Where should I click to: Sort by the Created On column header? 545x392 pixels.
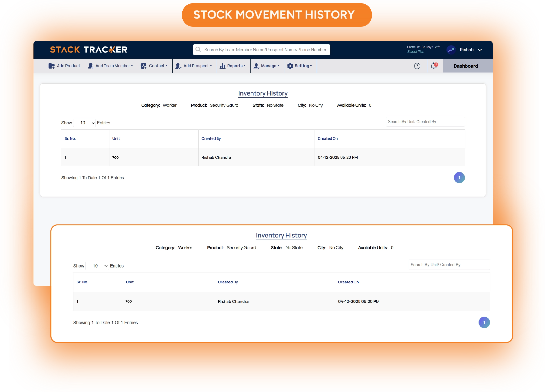tap(328, 138)
